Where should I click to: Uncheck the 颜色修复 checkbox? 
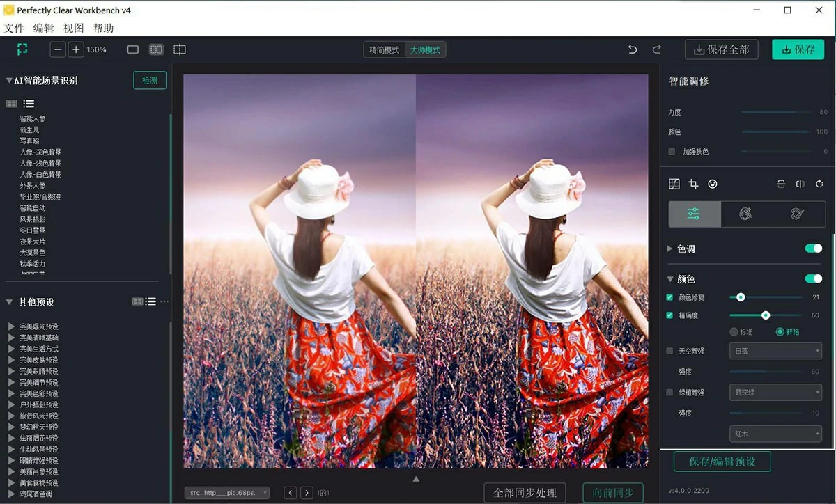670,297
